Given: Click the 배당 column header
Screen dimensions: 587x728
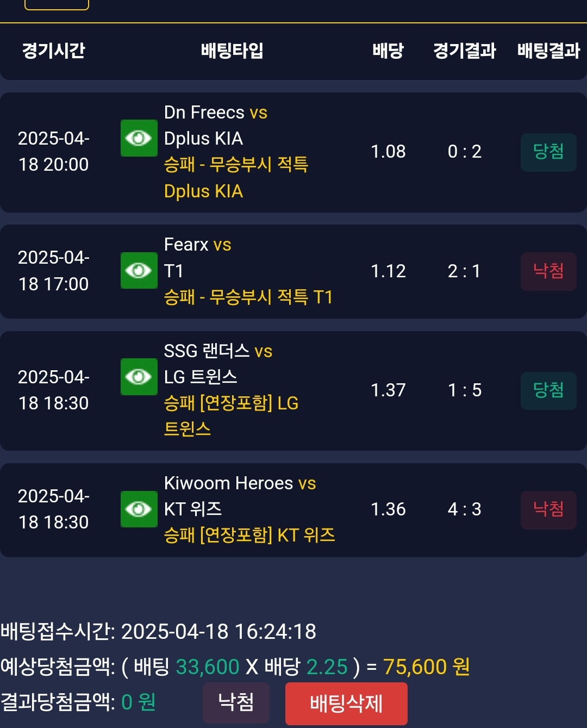Looking at the screenshot, I should click(388, 51).
